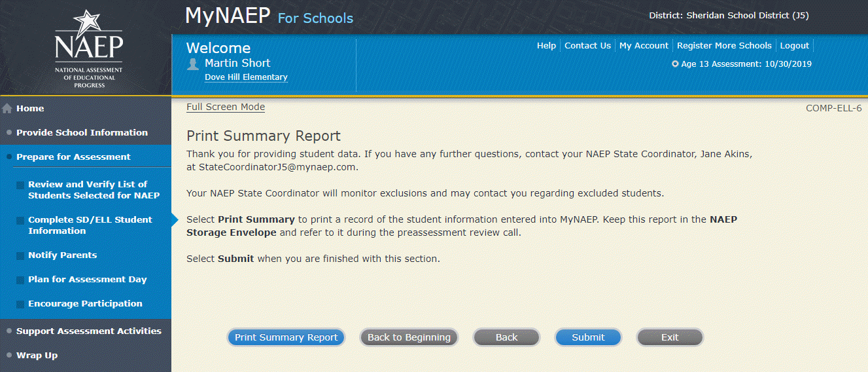Click Back to Beginning button
The height and width of the screenshot is (372, 868).
pyautogui.click(x=409, y=337)
